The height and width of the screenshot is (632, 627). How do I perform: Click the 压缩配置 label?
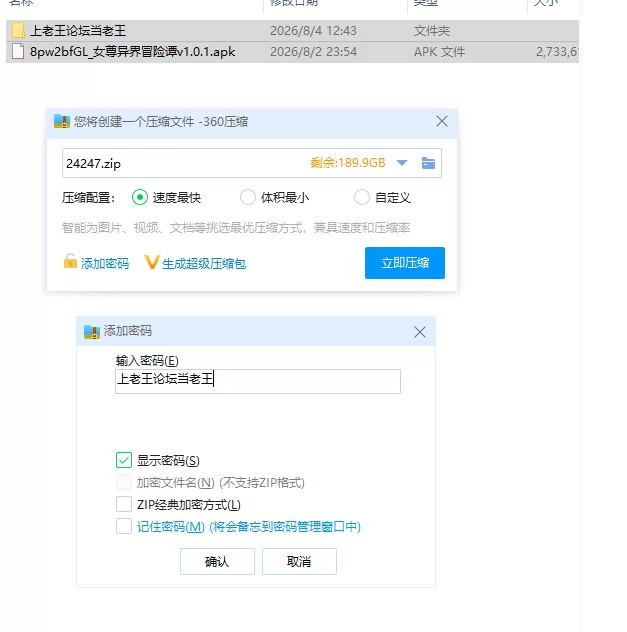coord(89,198)
